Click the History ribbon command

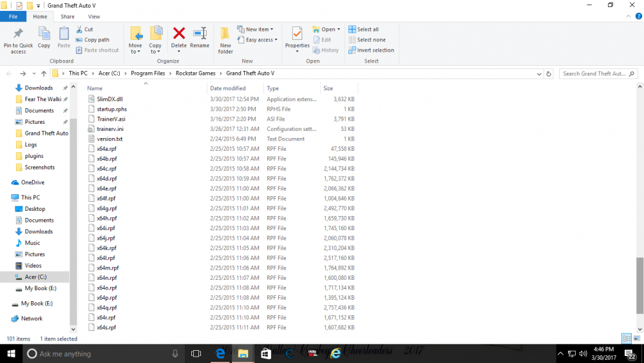coord(326,50)
